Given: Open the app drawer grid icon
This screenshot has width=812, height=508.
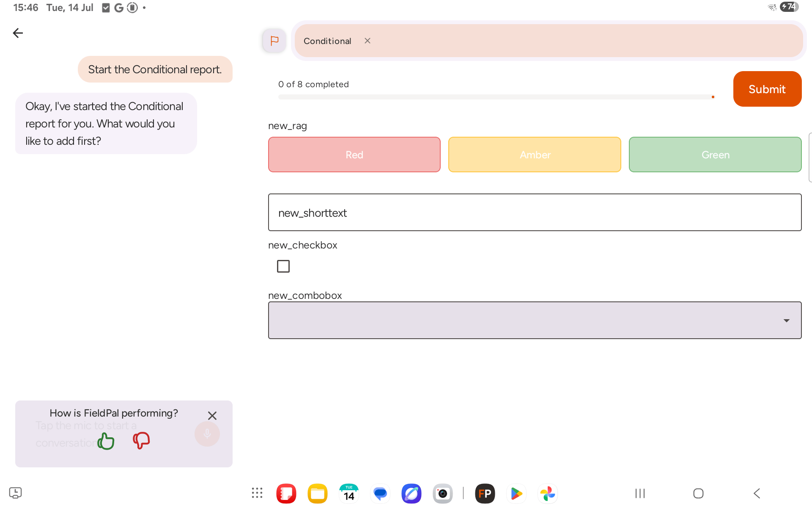Looking at the screenshot, I should coord(257,493).
